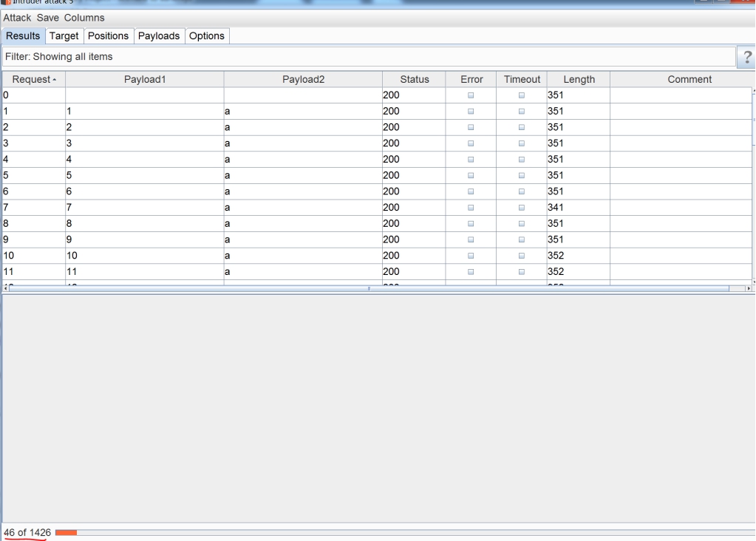Toggle Error checkbox in request 7 row
756x541 pixels.
tap(471, 208)
